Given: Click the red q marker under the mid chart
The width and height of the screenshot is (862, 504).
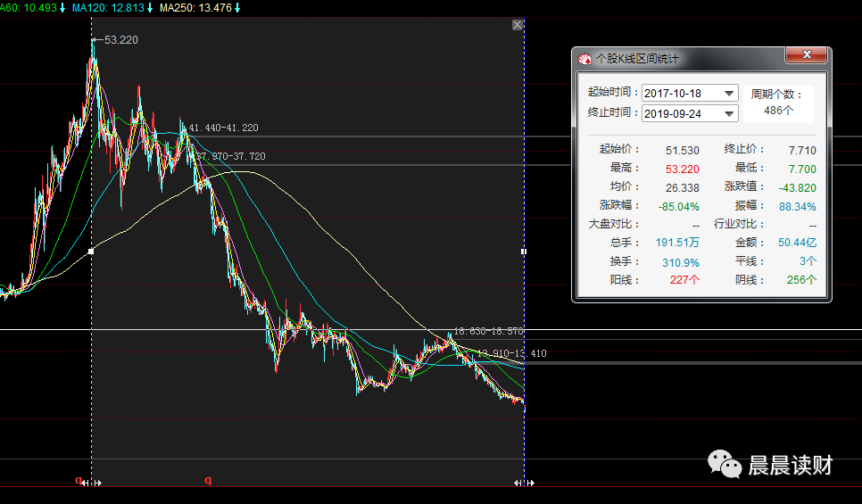Looking at the screenshot, I should (208, 481).
